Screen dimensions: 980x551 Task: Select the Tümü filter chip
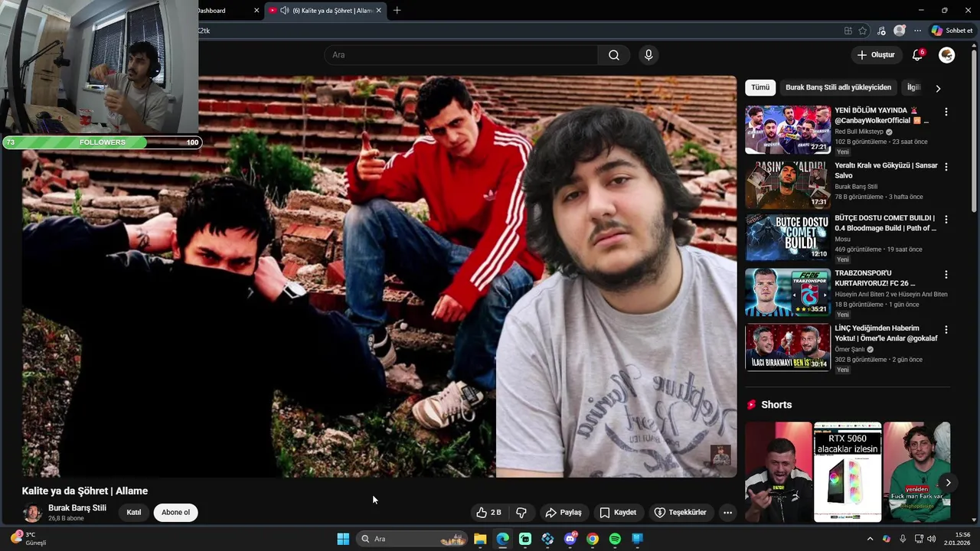tap(760, 87)
